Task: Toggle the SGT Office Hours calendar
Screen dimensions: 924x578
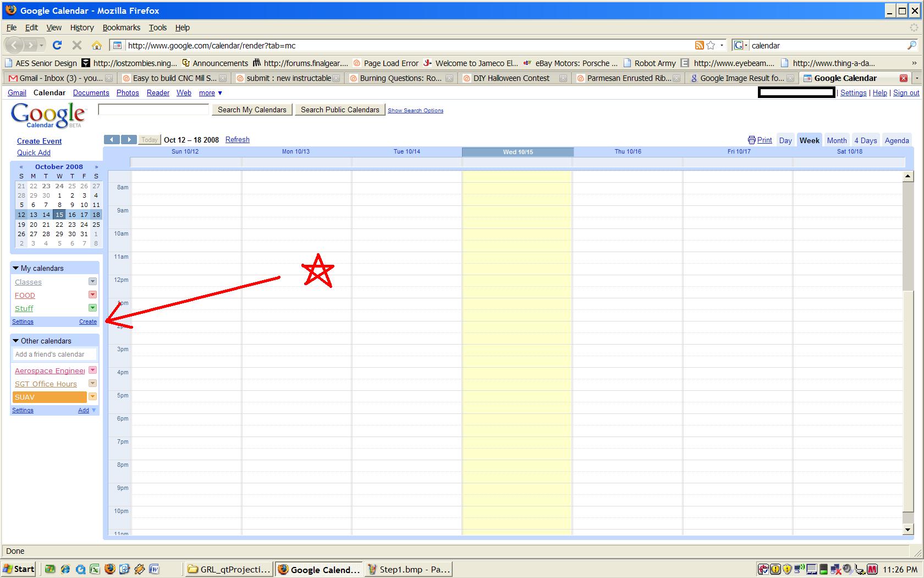Action: coord(46,384)
